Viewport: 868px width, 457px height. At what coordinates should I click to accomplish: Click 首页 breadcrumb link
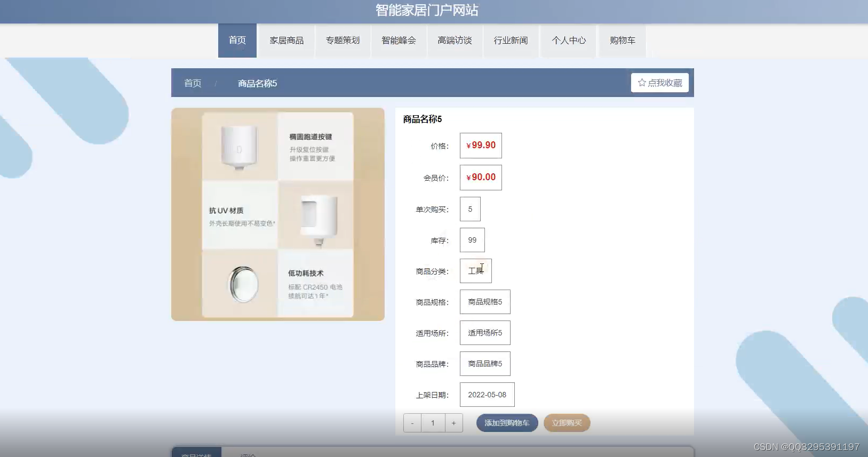pyautogui.click(x=193, y=83)
